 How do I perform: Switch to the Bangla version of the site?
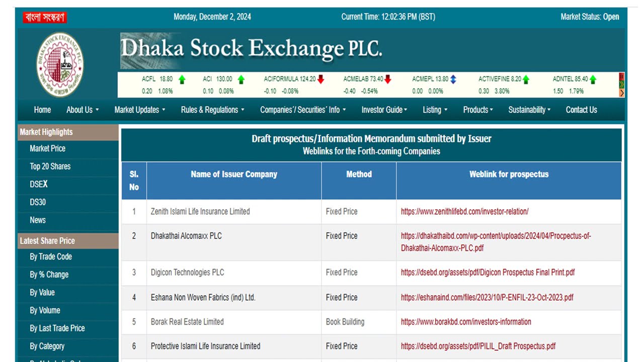tap(44, 17)
